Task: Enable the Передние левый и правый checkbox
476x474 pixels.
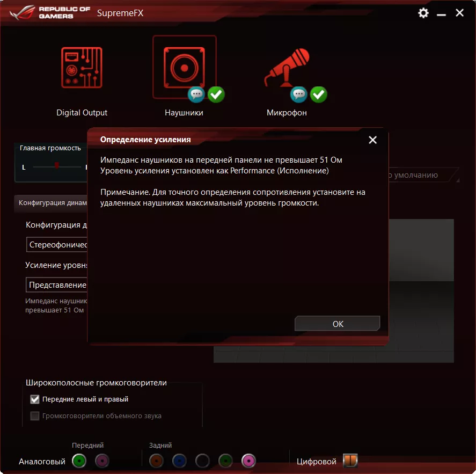Action: coord(34,399)
